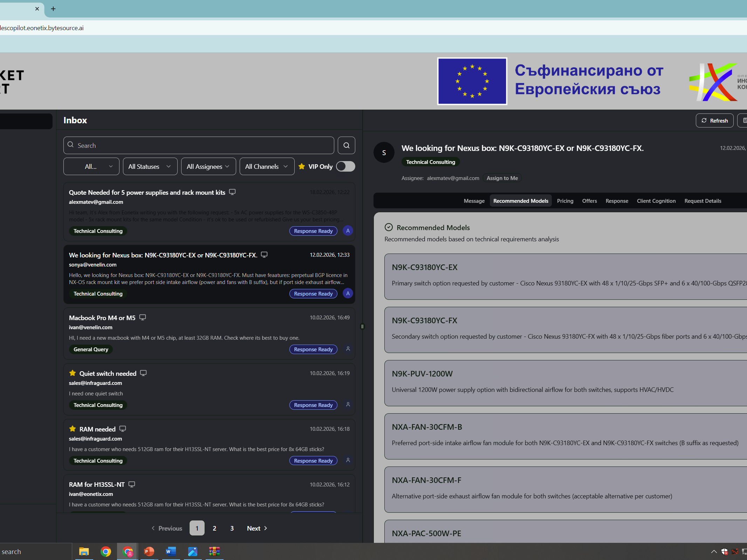Screen dimensions: 747x560
Task: Open File Explorer from the taskbar
Action: [x=84, y=552]
